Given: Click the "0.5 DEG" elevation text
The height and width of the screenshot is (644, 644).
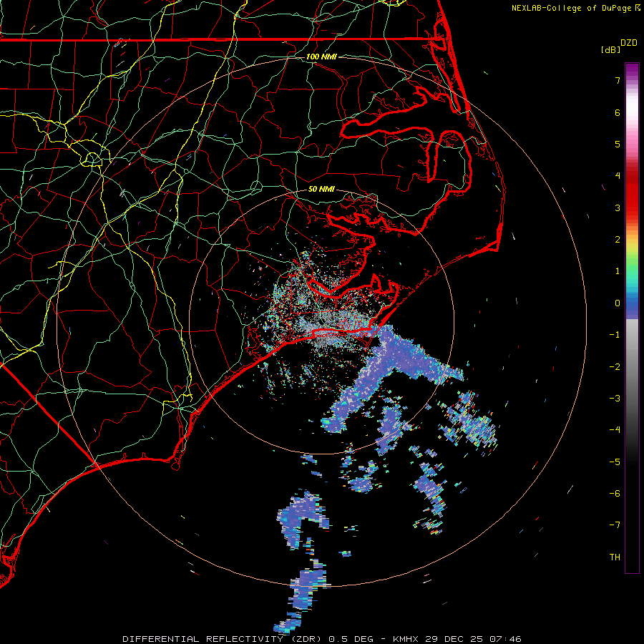Looking at the screenshot, I should tap(351, 639).
